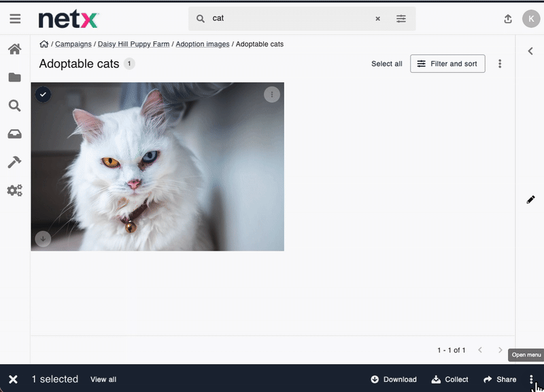544x392 pixels.
Task: Open System settings gears in sidebar
Action: pyautogui.click(x=14, y=190)
